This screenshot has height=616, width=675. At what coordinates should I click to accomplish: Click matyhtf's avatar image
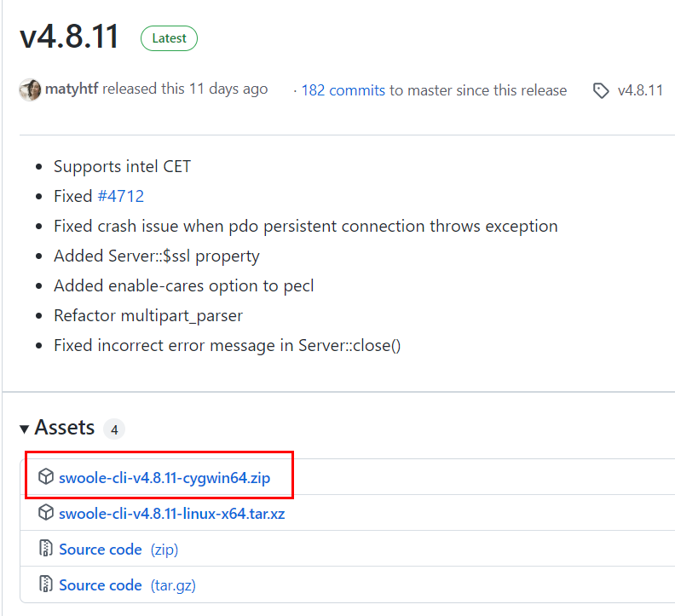[30, 89]
